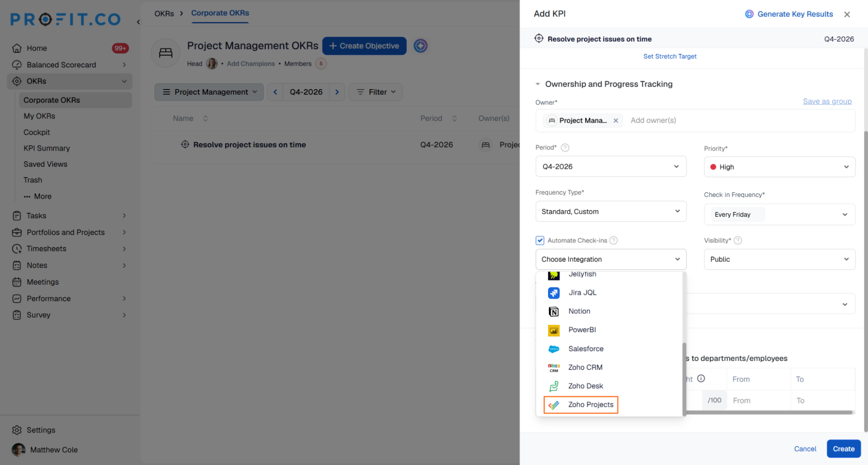868x465 pixels.
Task: Go to next period arrow after Q4-2026
Action: click(337, 92)
